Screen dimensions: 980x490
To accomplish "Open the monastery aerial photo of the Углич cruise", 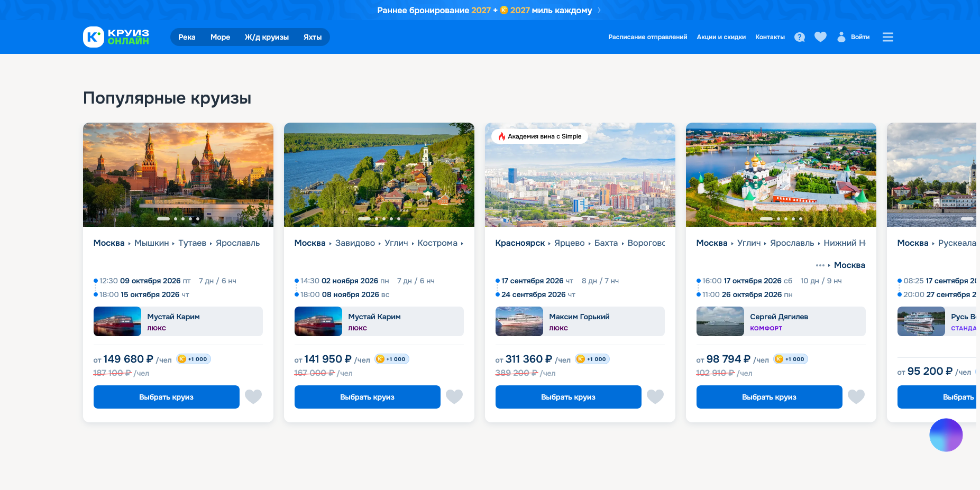I will point(781,175).
